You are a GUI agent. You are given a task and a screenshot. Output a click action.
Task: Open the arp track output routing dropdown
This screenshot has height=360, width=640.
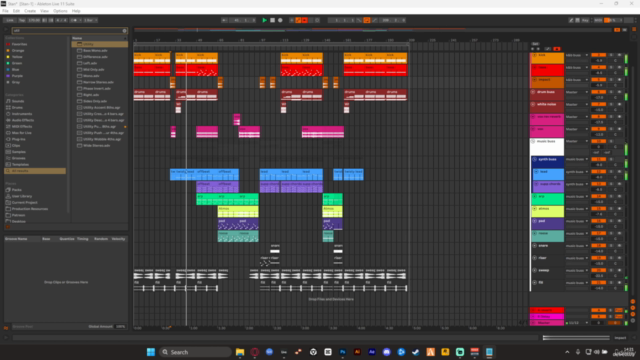pos(577,196)
